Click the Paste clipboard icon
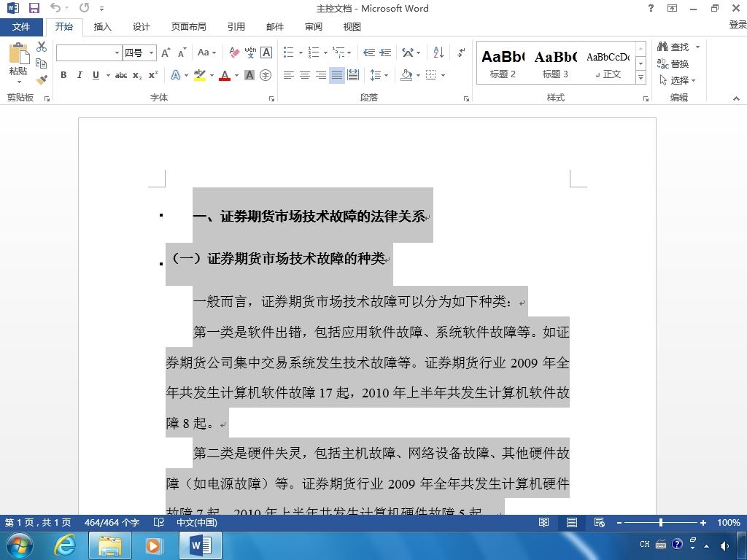Viewport: 747px width, 560px height. (x=18, y=54)
